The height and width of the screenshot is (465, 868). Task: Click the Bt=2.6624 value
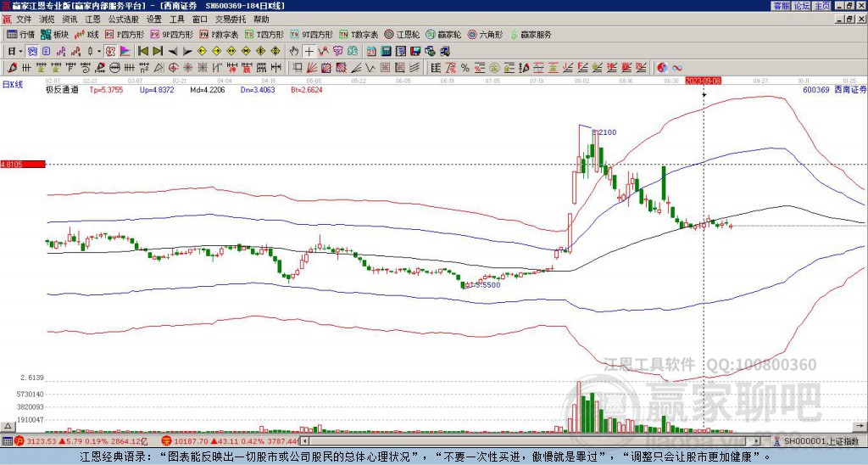[307, 90]
